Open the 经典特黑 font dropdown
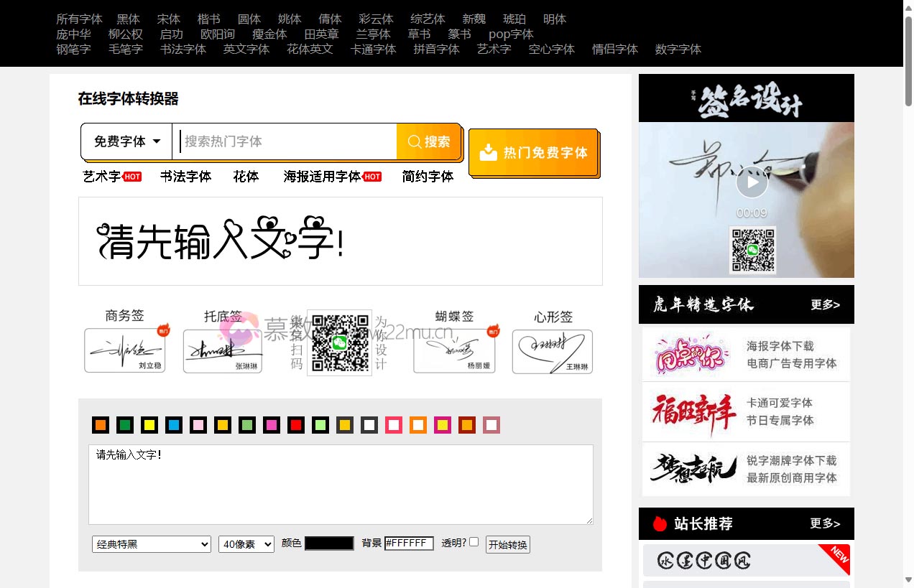Image resolution: width=914 pixels, height=588 pixels. tap(151, 544)
